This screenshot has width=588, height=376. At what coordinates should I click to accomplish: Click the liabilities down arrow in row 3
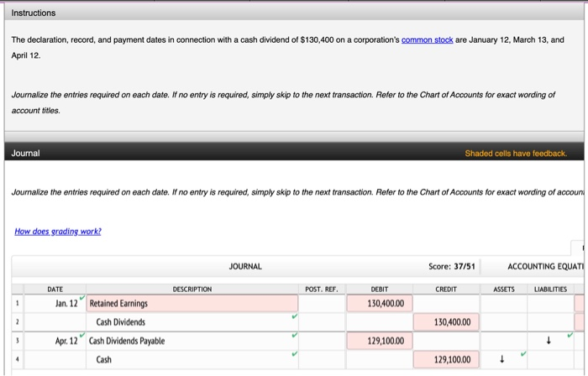pos(549,341)
